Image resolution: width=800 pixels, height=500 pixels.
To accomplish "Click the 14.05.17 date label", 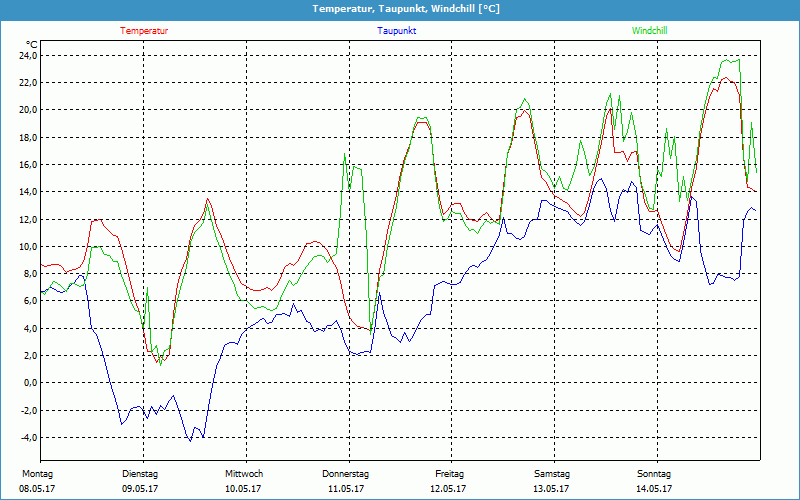I will tap(654, 489).
